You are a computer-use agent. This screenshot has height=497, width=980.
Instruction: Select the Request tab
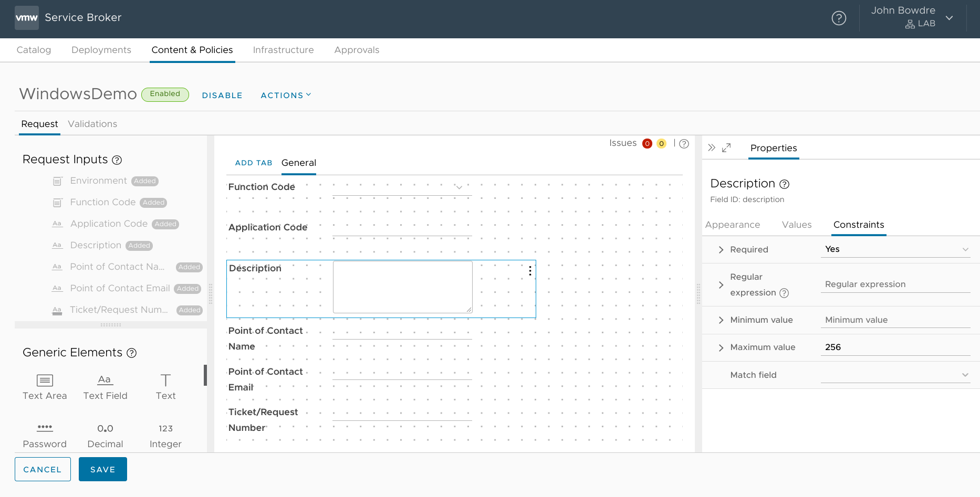tap(39, 124)
